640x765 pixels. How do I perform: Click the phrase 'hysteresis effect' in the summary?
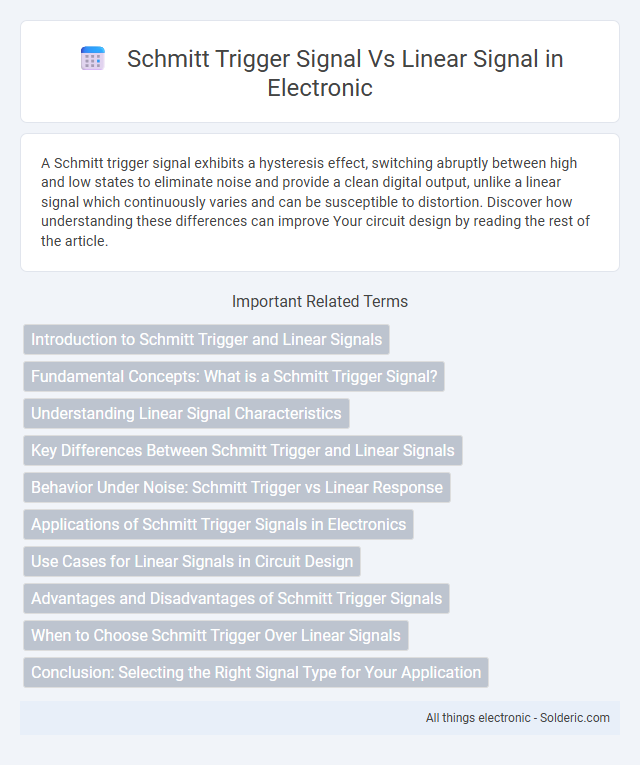[x=312, y=163]
